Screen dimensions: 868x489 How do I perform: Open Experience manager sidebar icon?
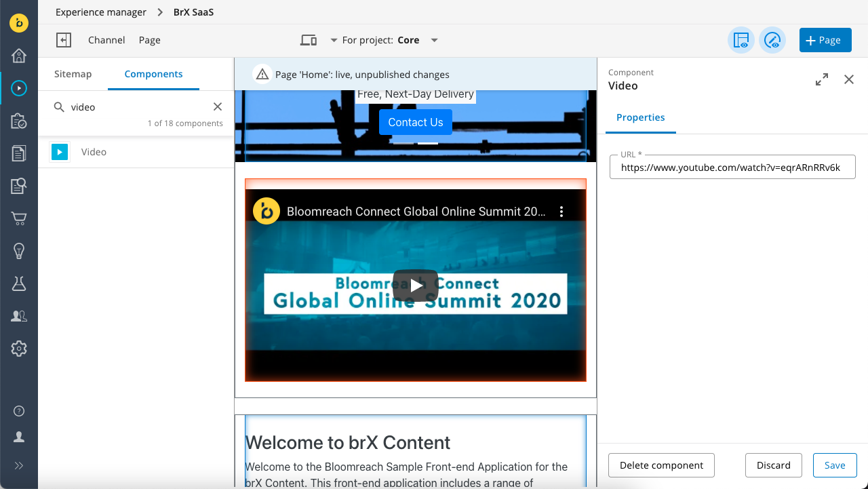click(x=19, y=88)
